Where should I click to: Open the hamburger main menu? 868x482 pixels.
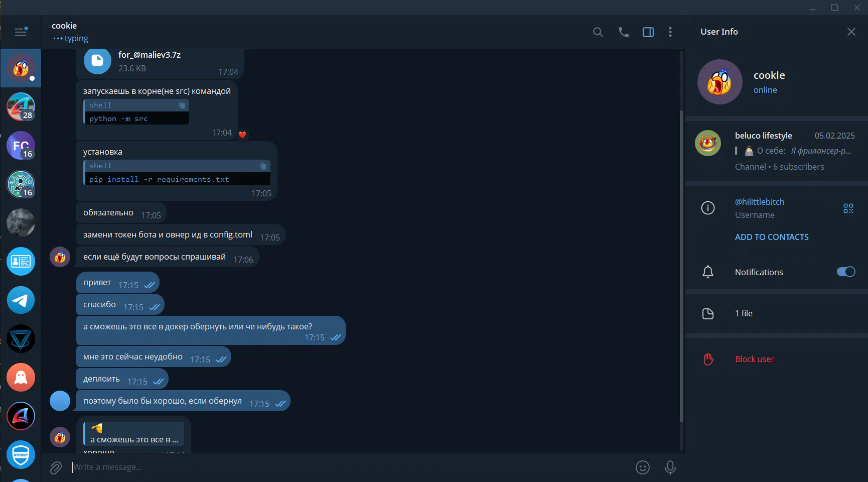pos(21,32)
